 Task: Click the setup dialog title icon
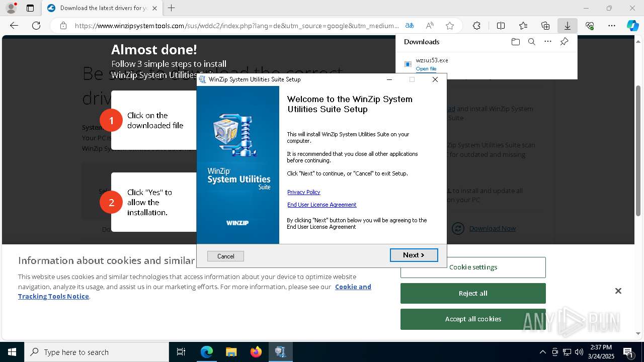coord(202,79)
